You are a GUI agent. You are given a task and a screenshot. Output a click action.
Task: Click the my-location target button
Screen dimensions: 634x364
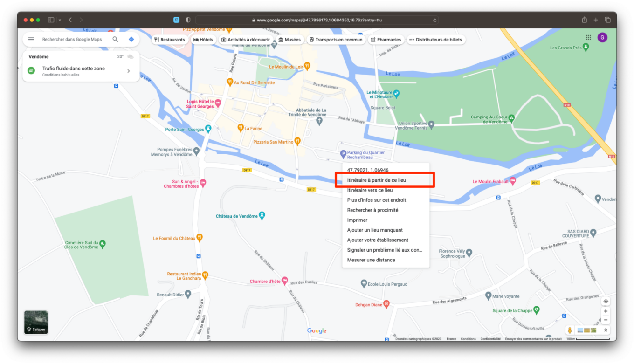(x=606, y=301)
